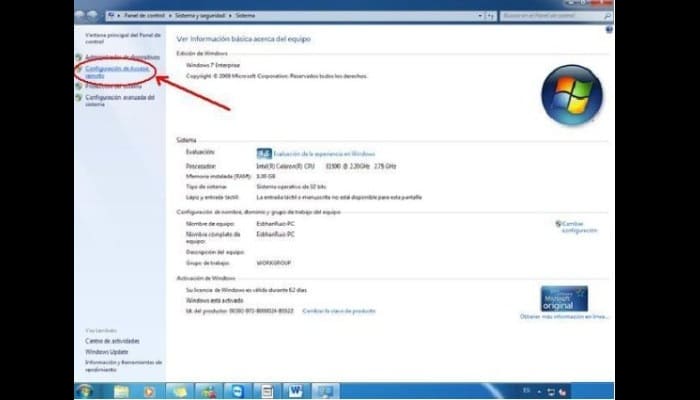700x400 pixels.
Task: Click the red-flagged tray icon
Action: [562, 392]
